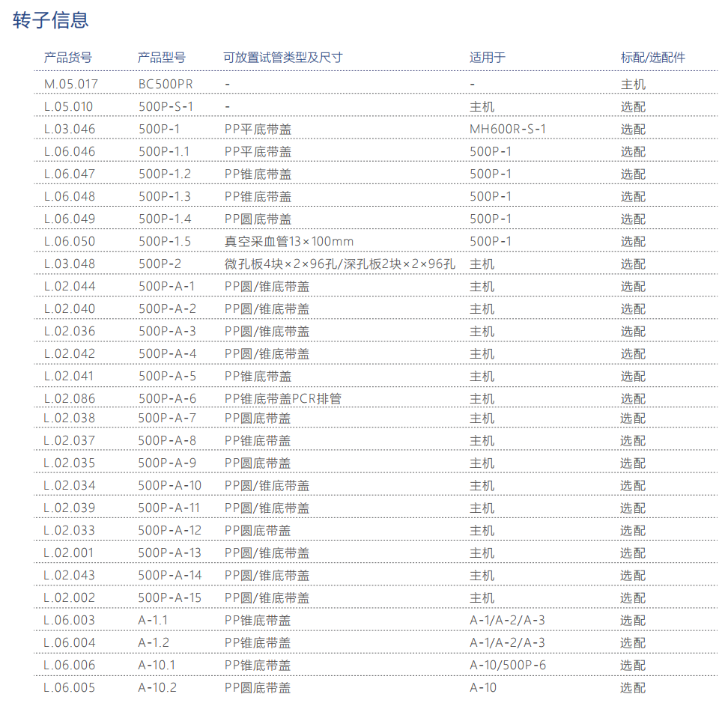The image size is (728, 706).
Task: Select model 500P-A-10
Action: 170,486
